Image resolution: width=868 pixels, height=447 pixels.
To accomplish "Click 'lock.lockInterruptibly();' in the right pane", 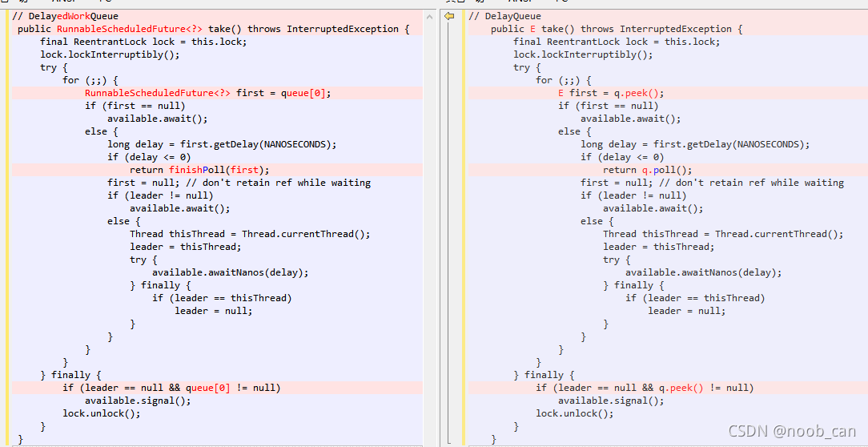I will pos(584,54).
